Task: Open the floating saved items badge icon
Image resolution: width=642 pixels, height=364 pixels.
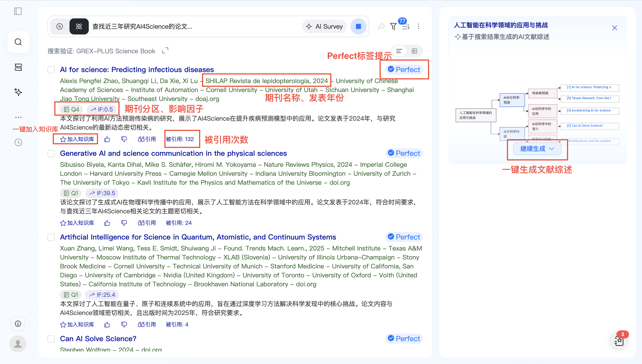Action: pos(619,340)
